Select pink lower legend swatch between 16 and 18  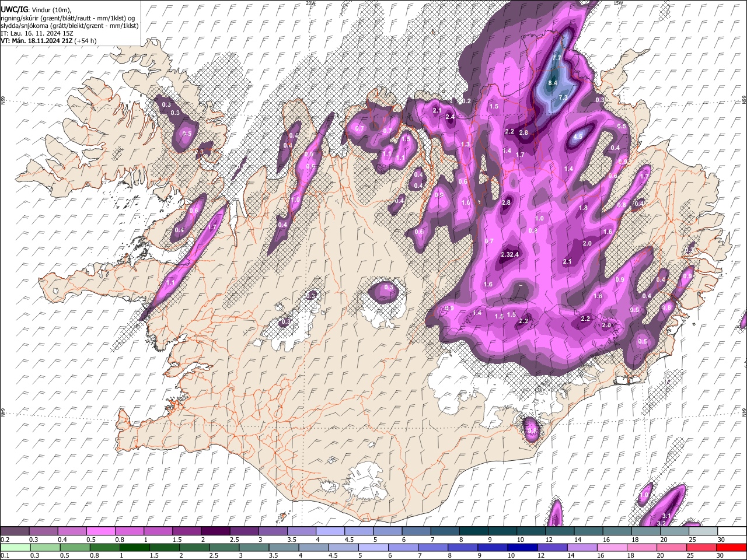coord(613,547)
